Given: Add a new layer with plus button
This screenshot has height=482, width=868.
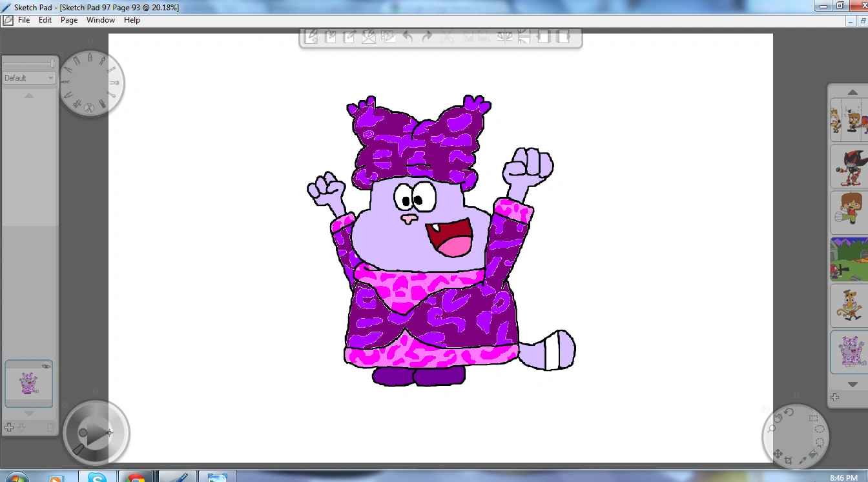Looking at the screenshot, I should (9, 427).
